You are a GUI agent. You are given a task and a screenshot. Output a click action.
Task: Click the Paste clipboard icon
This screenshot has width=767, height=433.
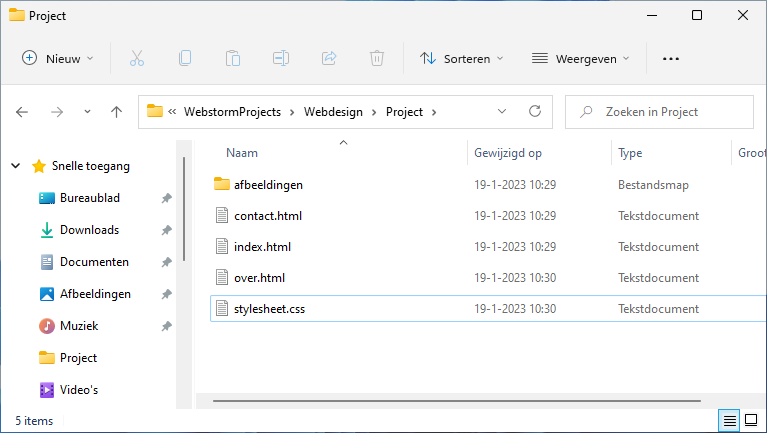click(x=233, y=59)
